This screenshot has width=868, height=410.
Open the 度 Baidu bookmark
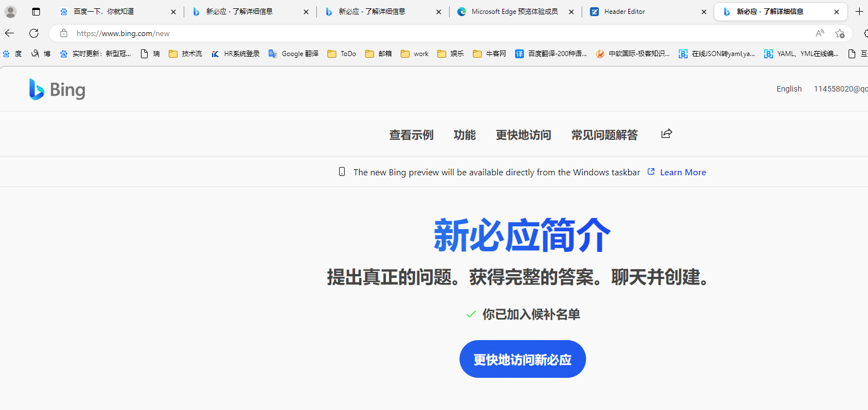pyautogui.click(x=12, y=54)
